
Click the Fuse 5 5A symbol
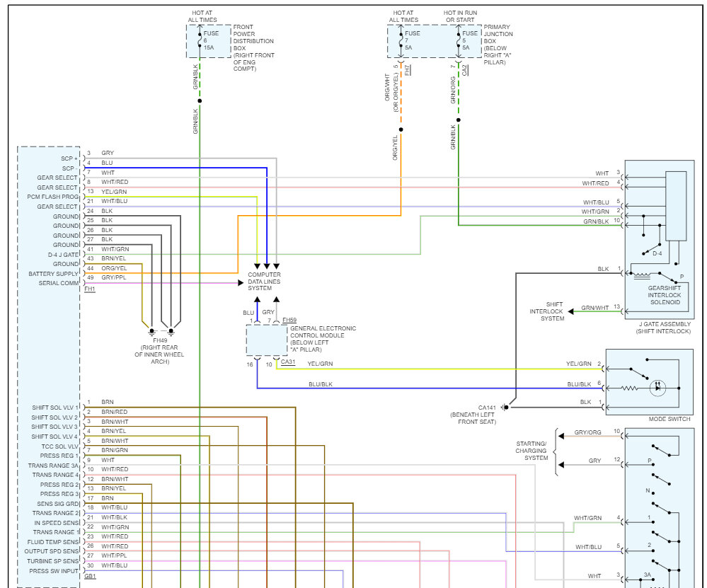(459, 40)
